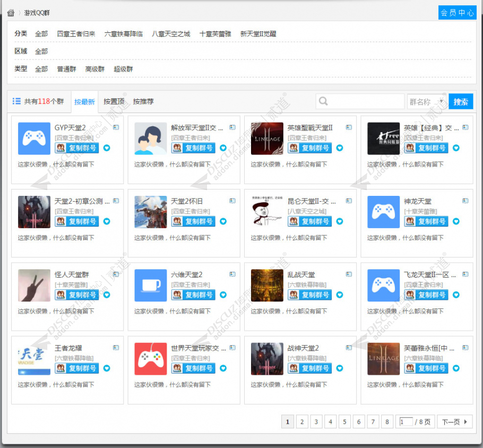Select 全部 in the 类型 row

[x=41, y=69]
